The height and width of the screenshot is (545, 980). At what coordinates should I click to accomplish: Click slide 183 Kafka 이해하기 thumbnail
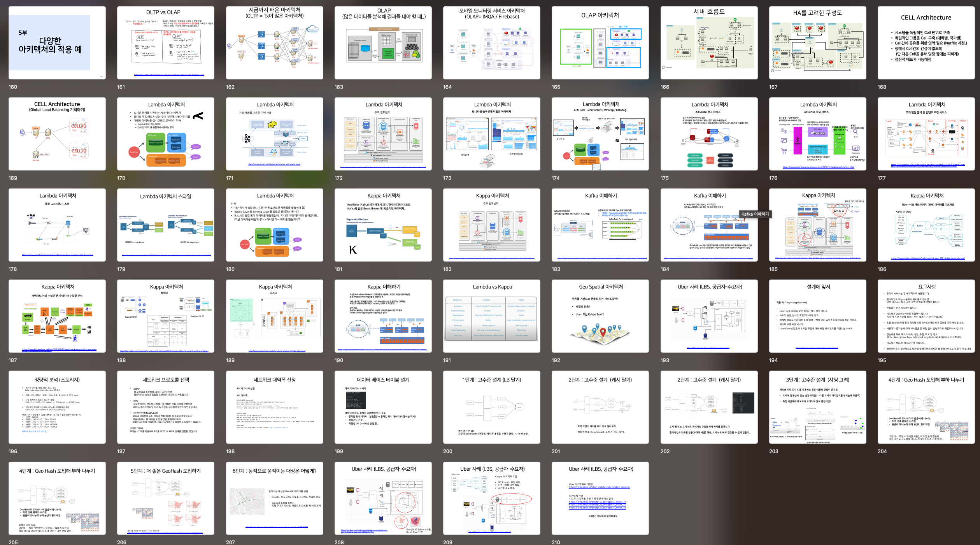pyautogui.click(x=600, y=225)
